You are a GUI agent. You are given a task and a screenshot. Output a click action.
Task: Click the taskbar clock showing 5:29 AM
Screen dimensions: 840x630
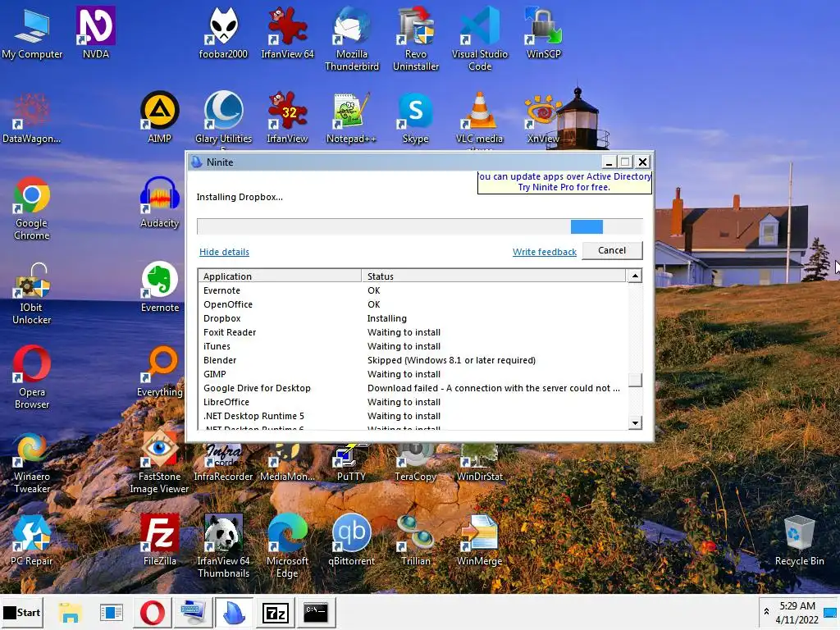coord(797,612)
